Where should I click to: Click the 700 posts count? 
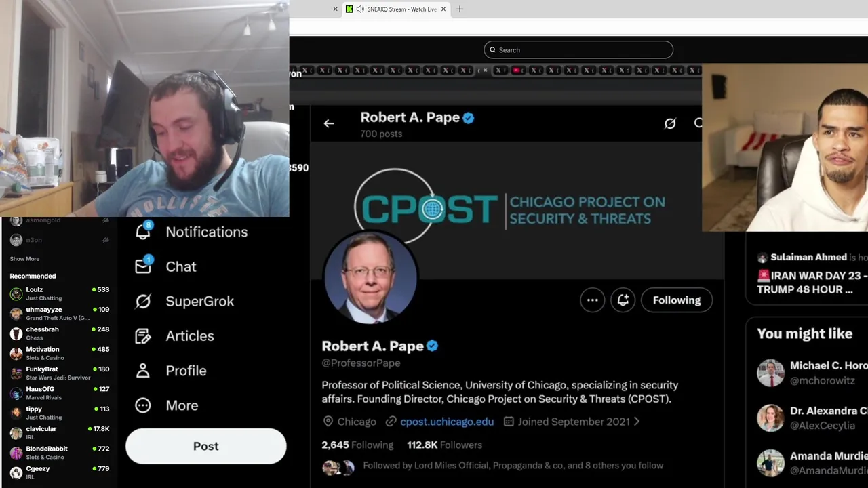pyautogui.click(x=381, y=134)
